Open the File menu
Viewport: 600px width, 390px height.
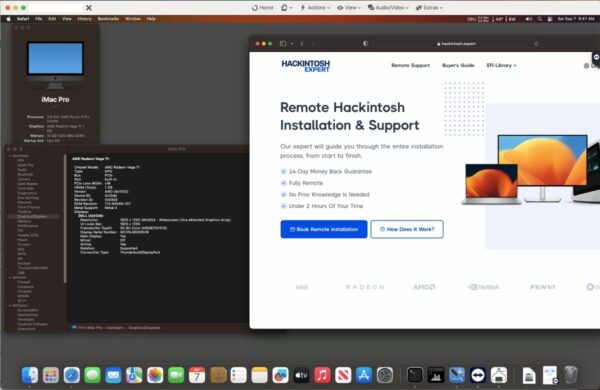coord(39,19)
